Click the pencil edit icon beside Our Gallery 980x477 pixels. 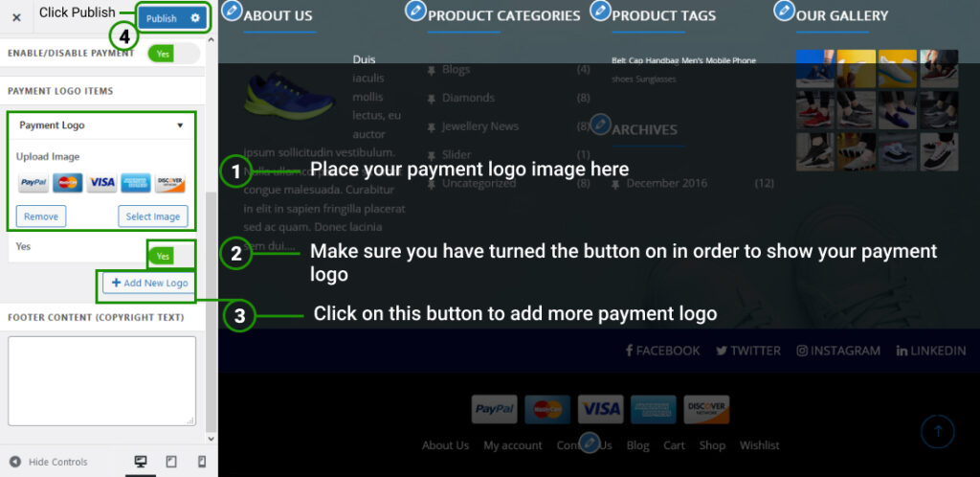coord(784,11)
